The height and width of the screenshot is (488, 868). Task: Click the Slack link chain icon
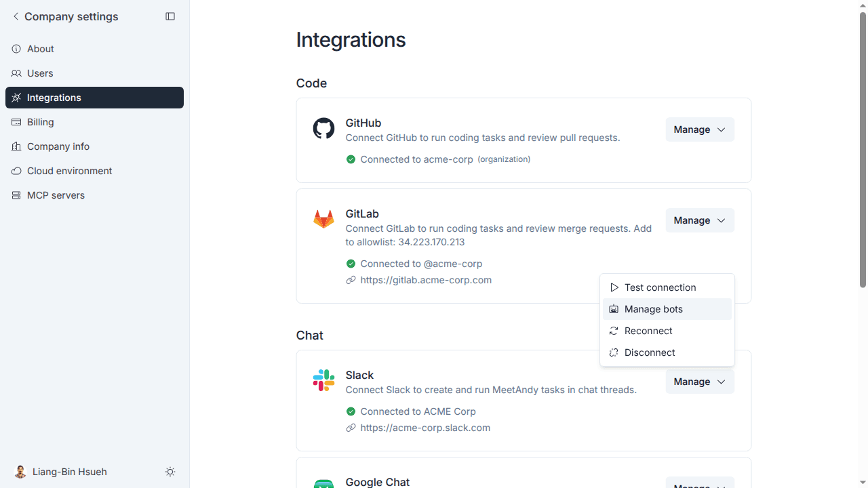click(x=351, y=428)
